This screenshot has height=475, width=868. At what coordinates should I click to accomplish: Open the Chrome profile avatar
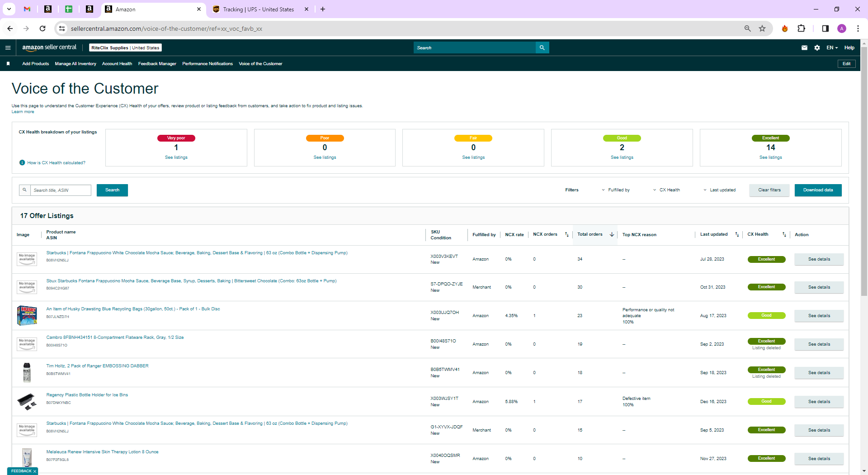point(842,28)
